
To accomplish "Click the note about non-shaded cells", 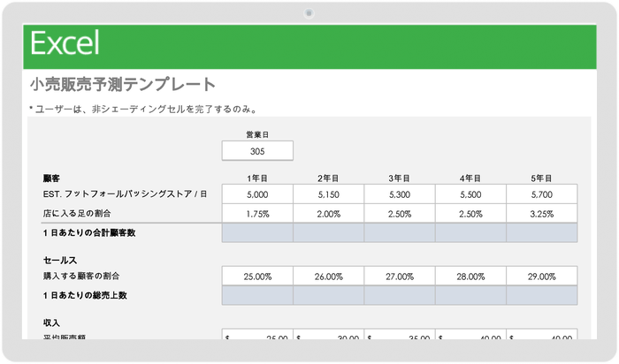I will (143, 110).
